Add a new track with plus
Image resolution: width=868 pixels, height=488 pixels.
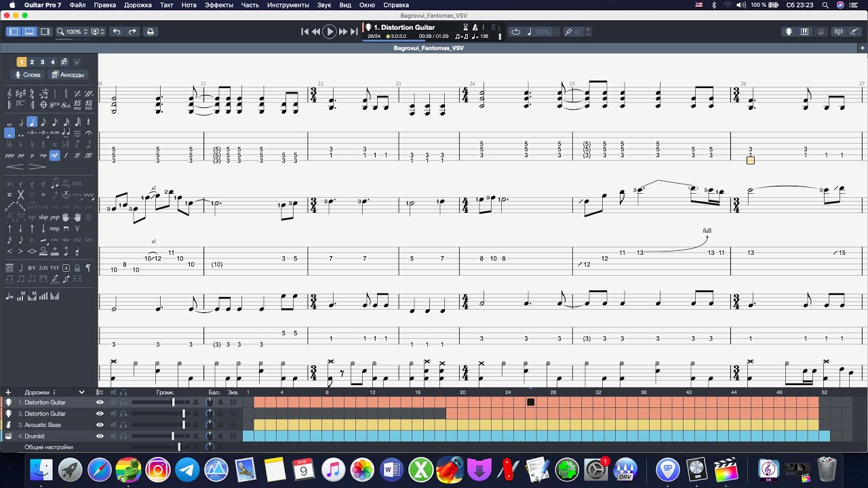(8, 392)
